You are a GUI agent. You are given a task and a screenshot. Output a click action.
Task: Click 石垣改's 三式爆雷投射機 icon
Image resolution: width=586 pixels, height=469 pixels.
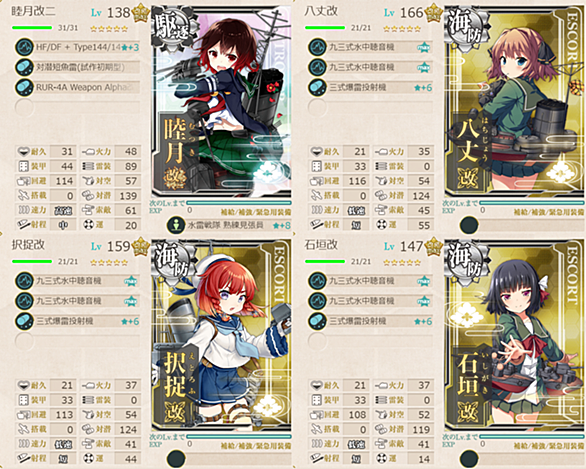tap(317, 321)
